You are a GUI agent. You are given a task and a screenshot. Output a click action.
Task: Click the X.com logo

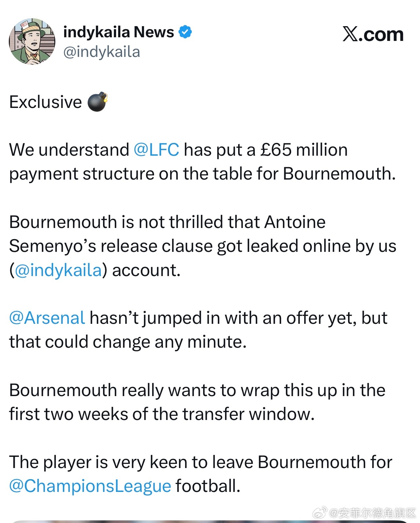pyautogui.click(x=373, y=34)
